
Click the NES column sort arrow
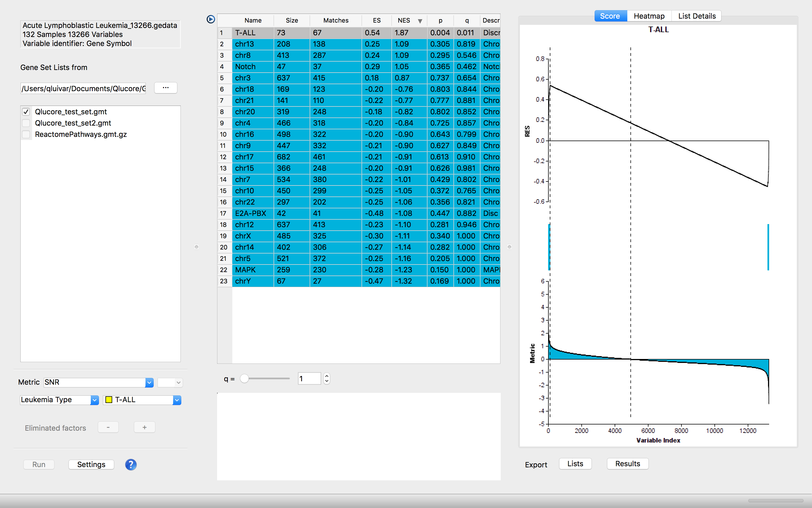[420, 21]
